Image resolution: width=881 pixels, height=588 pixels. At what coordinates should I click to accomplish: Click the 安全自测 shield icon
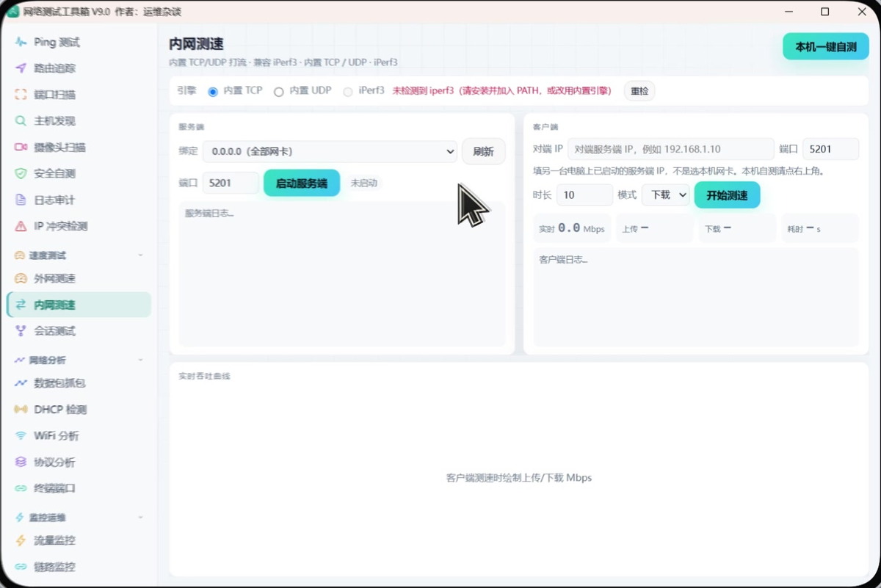point(21,174)
